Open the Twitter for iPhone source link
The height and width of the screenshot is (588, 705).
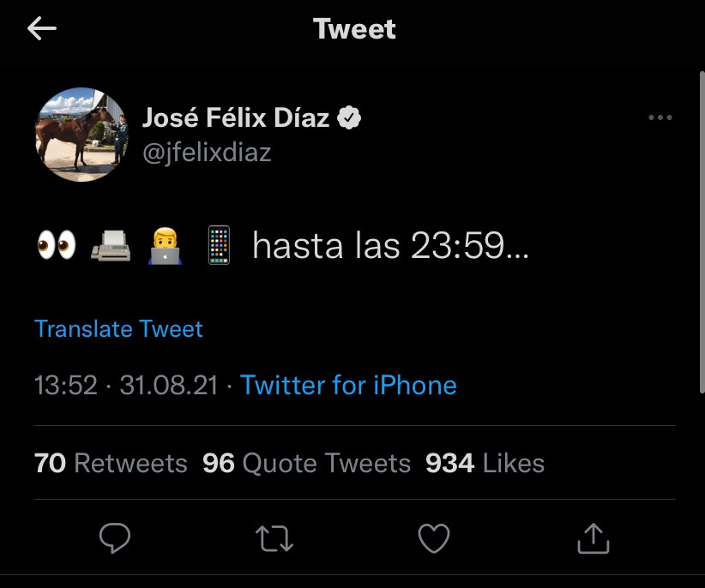(348, 385)
